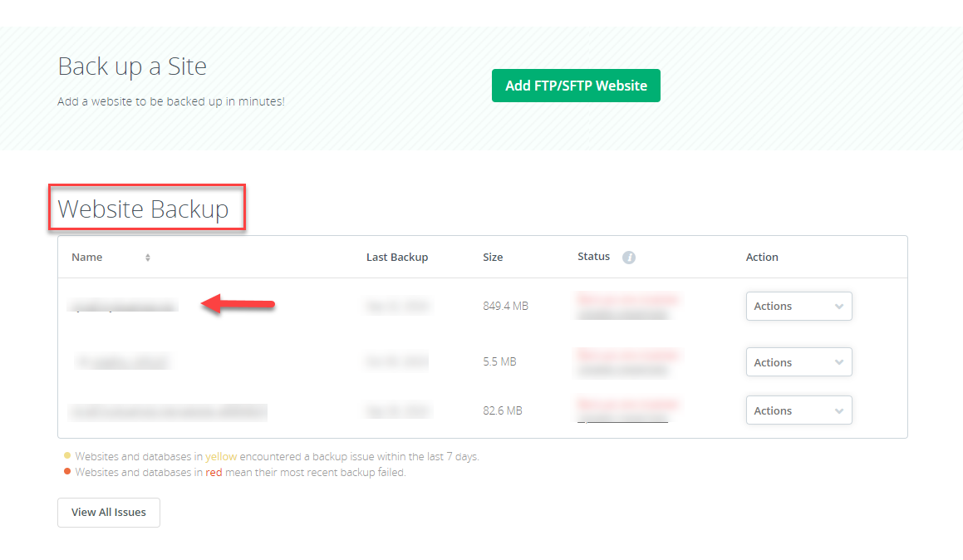963x560 pixels.
Task: Click the Status column info icon
Action: (629, 257)
